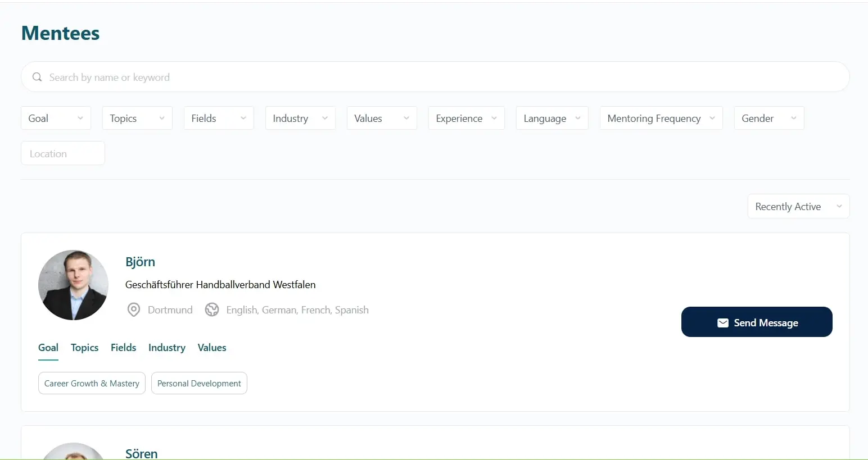Open Björn's profile name link
Viewport: 868px width, 460px height.
(140, 262)
